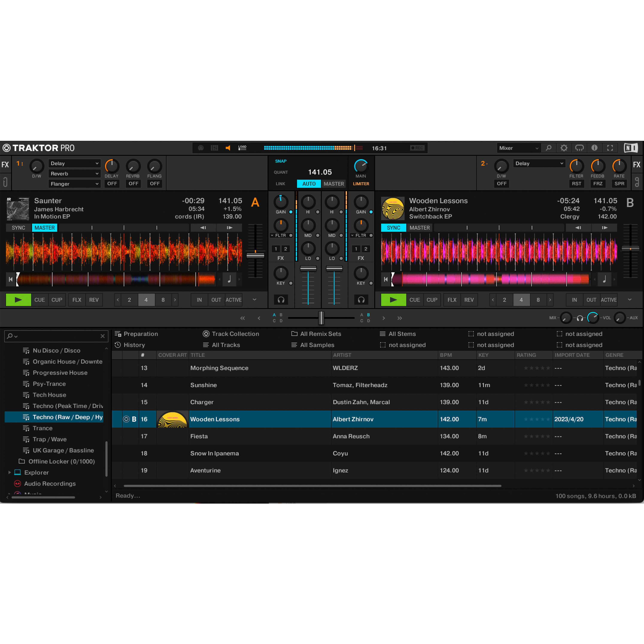The image size is (644, 644).
Task: Select Track Collection favorite
Action: click(x=231, y=334)
